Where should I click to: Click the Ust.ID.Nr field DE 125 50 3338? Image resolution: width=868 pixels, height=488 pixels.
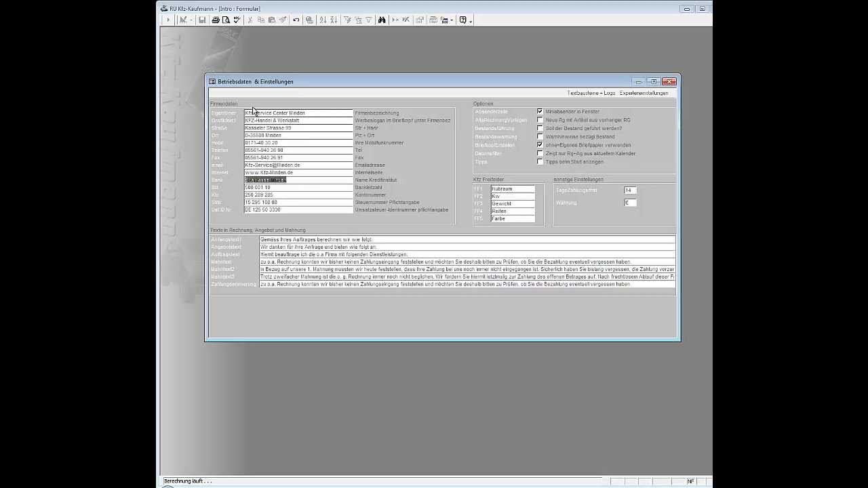(x=298, y=210)
